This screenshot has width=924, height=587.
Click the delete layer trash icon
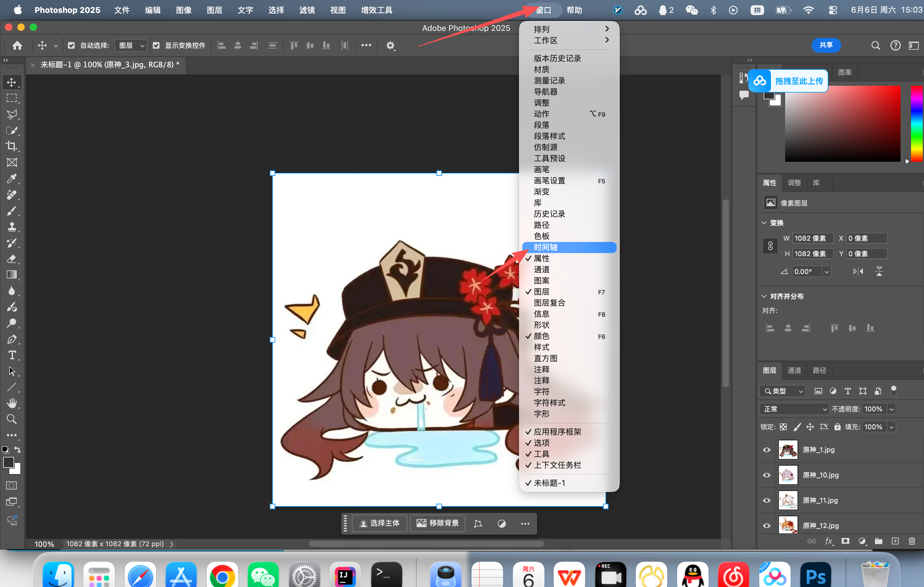coord(912,541)
